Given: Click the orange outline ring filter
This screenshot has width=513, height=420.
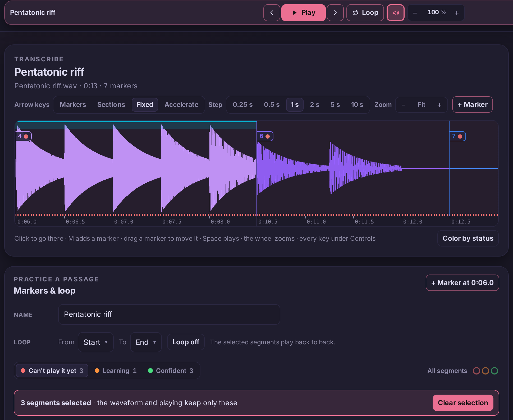Looking at the screenshot, I should click(x=485, y=371).
